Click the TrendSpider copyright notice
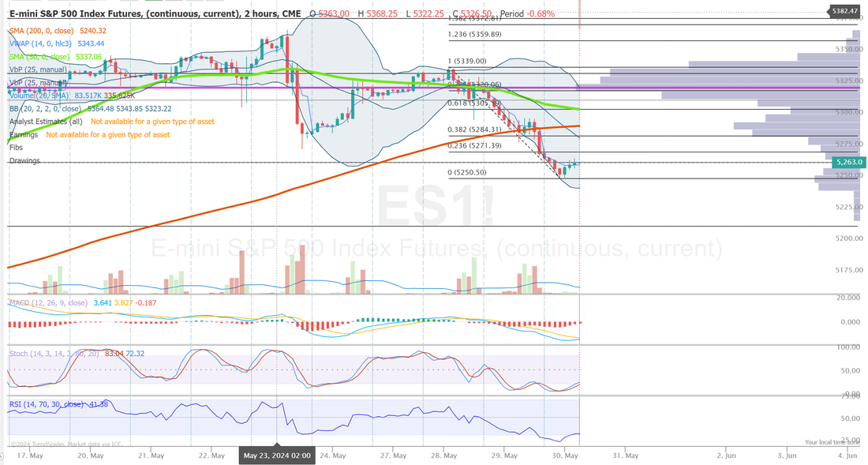Viewport: 868px width, 465px height. [x=66, y=444]
